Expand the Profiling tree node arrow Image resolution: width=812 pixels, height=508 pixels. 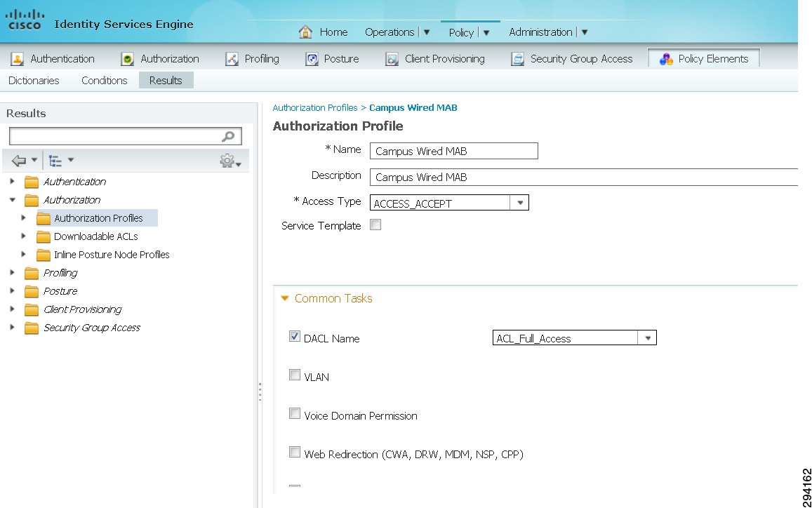tap(13, 272)
